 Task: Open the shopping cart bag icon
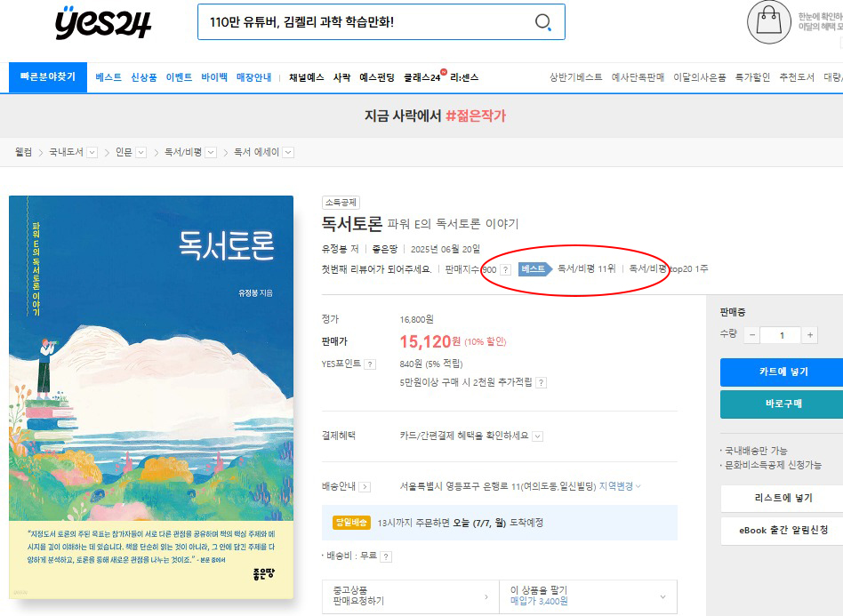click(769, 21)
